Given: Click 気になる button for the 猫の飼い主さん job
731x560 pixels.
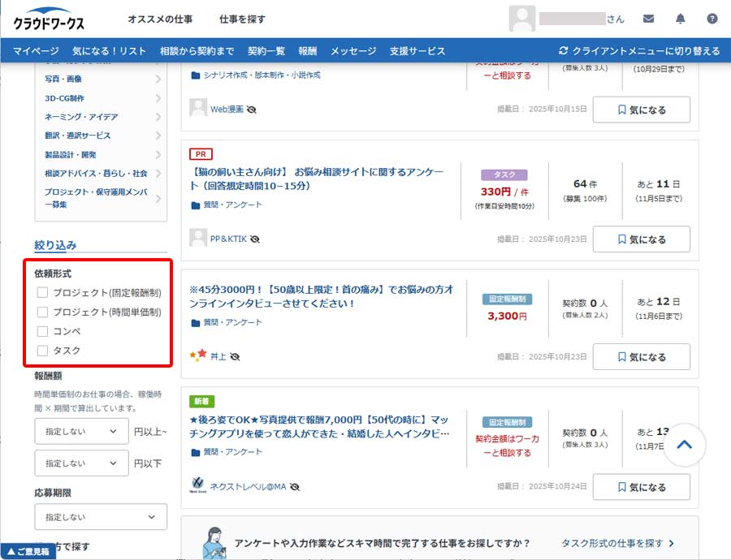Looking at the screenshot, I should [641, 239].
